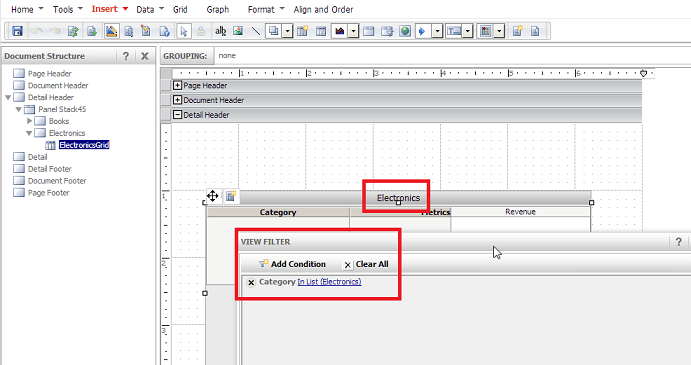The image size is (691, 365).
Task: Select Detail Footer in the tree
Action: click(x=49, y=169)
